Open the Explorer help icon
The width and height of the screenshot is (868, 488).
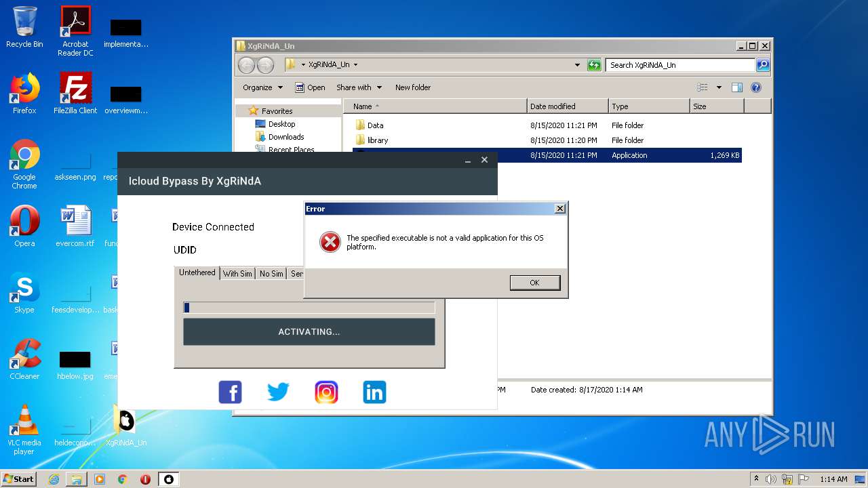[756, 87]
